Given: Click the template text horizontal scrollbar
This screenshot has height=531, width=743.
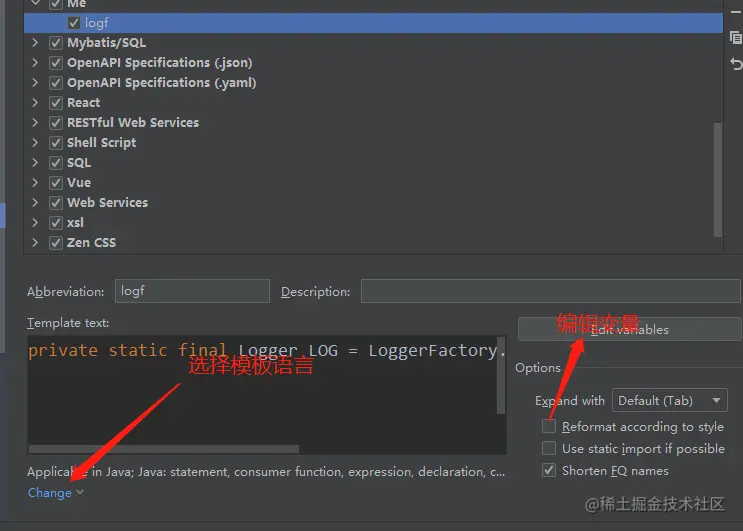Looking at the screenshot, I should pos(164,449).
